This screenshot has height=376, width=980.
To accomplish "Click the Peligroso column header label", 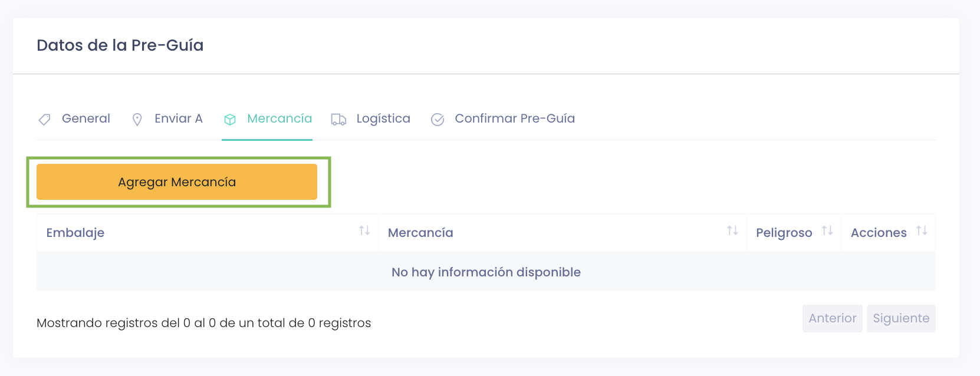I will click(784, 233).
